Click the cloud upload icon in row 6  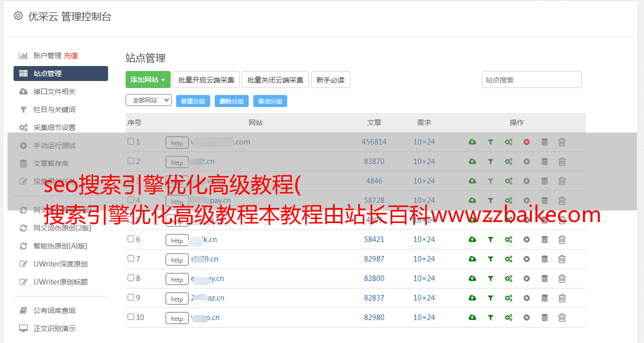point(472,239)
